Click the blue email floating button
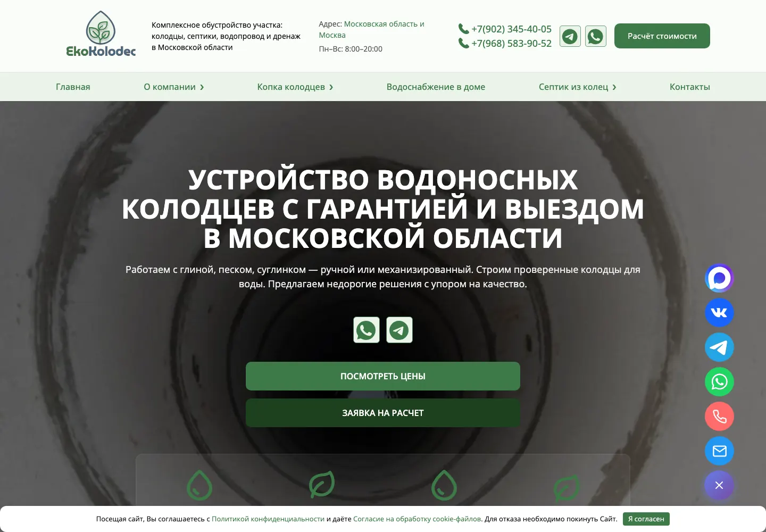This screenshot has height=532, width=766. [719, 451]
